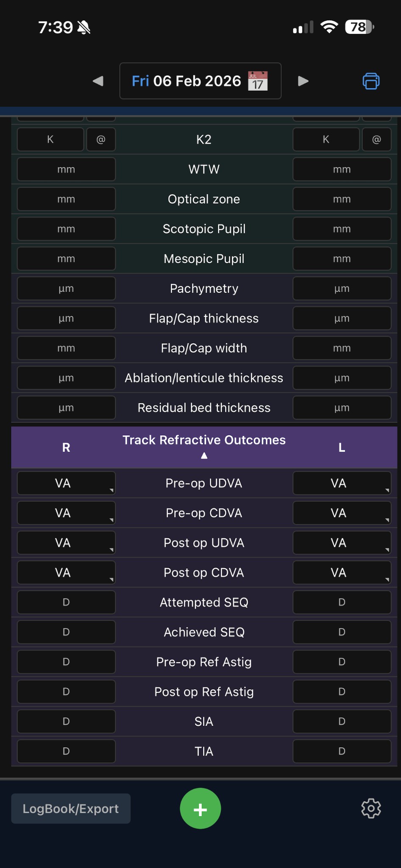Image resolution: width=401 pixels, height=868 pixels.
Task: Go to previous day with left arrow
Action: (98, 81)
